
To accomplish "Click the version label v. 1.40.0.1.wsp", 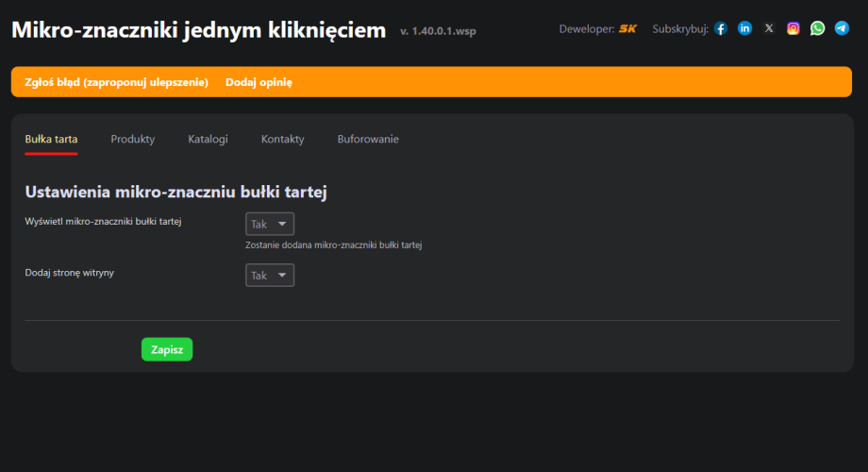I will [438, 31].
